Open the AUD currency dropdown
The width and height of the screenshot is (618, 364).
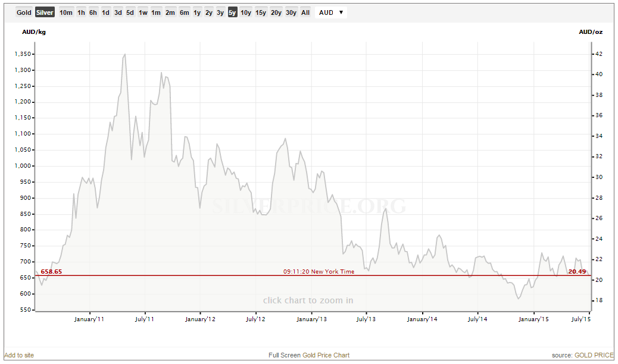click(331, 12)
